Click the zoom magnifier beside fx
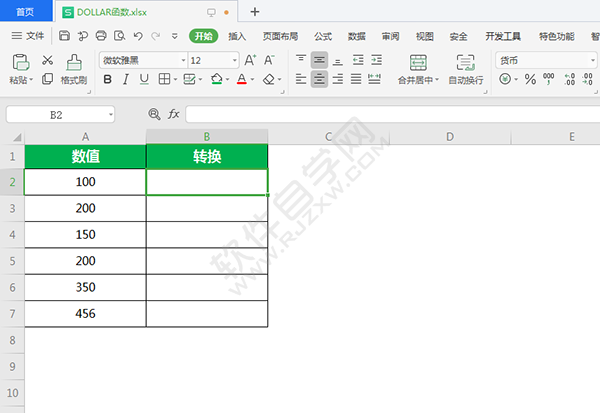 154,114
